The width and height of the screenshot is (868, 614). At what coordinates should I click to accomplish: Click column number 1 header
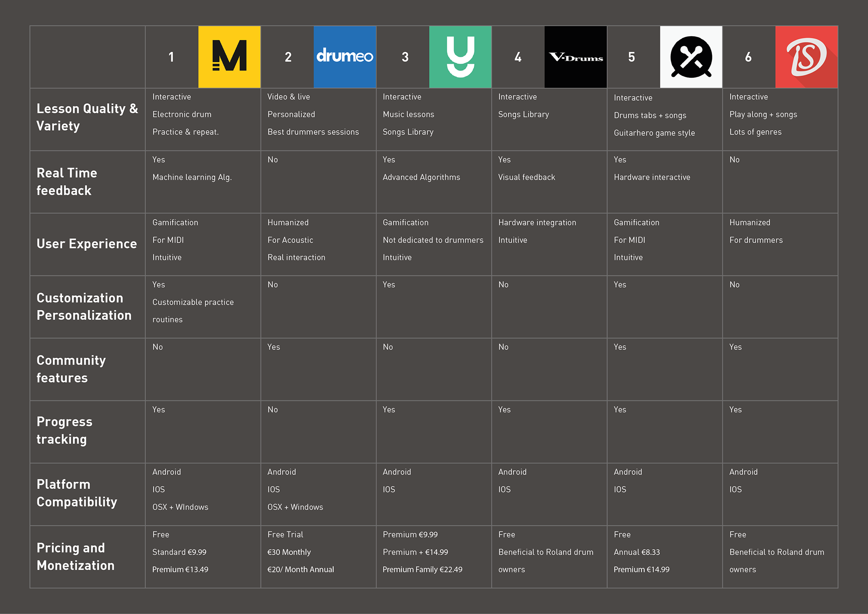(171, 57)
